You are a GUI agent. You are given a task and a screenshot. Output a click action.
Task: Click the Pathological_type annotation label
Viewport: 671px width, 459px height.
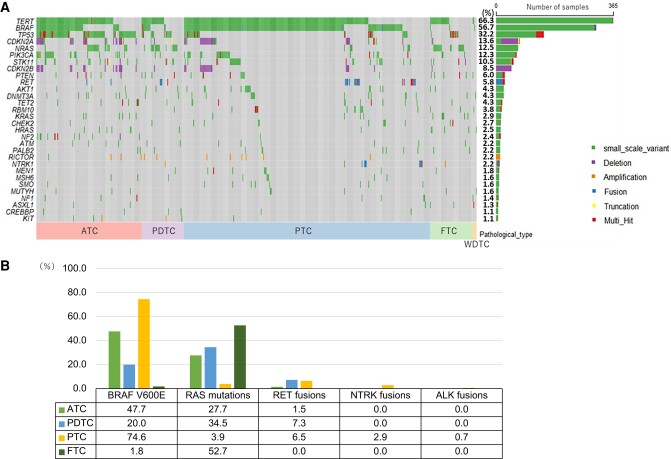[x=506, y=234]
